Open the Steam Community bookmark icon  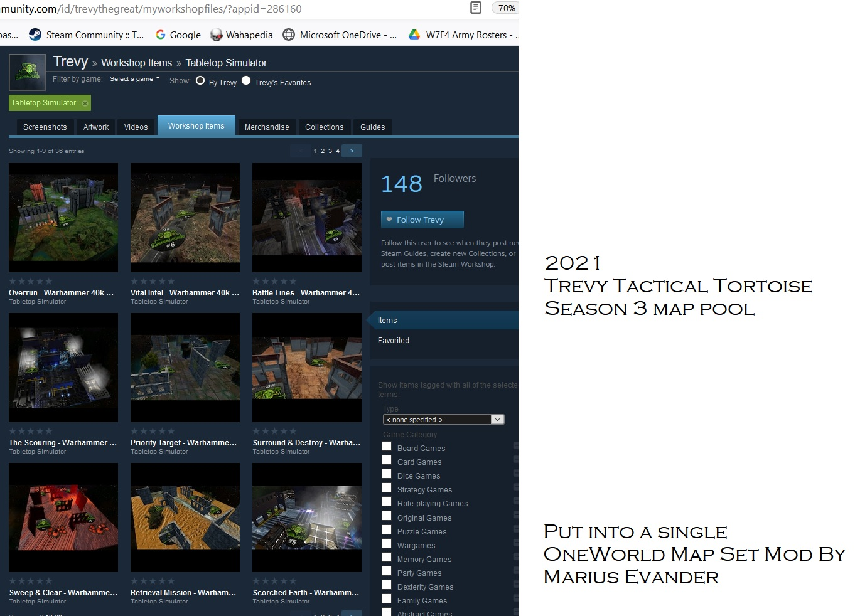35,35
